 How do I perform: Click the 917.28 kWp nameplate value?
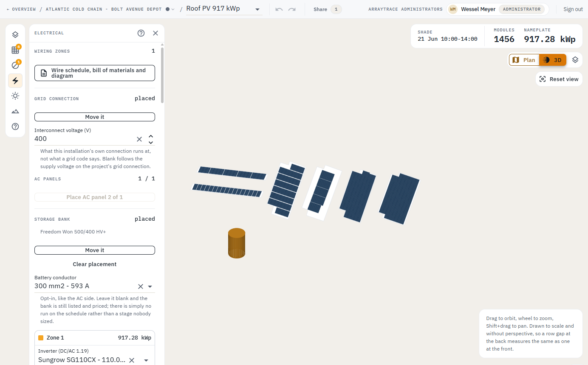(550, 39)
